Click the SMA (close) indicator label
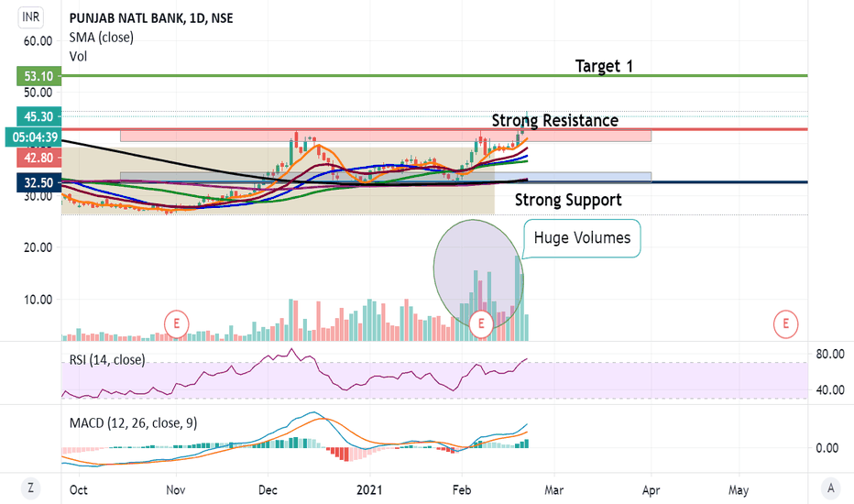 tap(102, 38)
